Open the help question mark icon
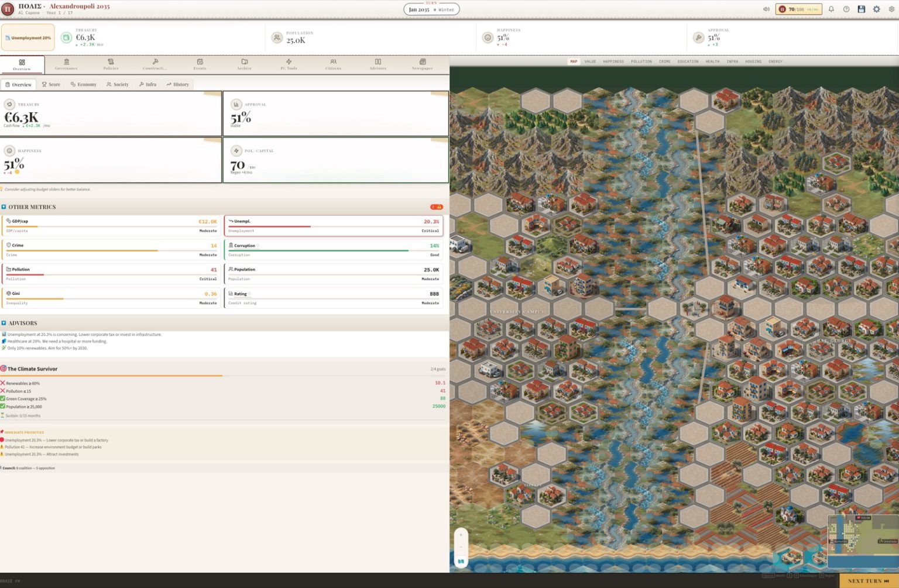The width and height of the screenshot is (899, 588). pyautogui.click(x=846, y=9)
